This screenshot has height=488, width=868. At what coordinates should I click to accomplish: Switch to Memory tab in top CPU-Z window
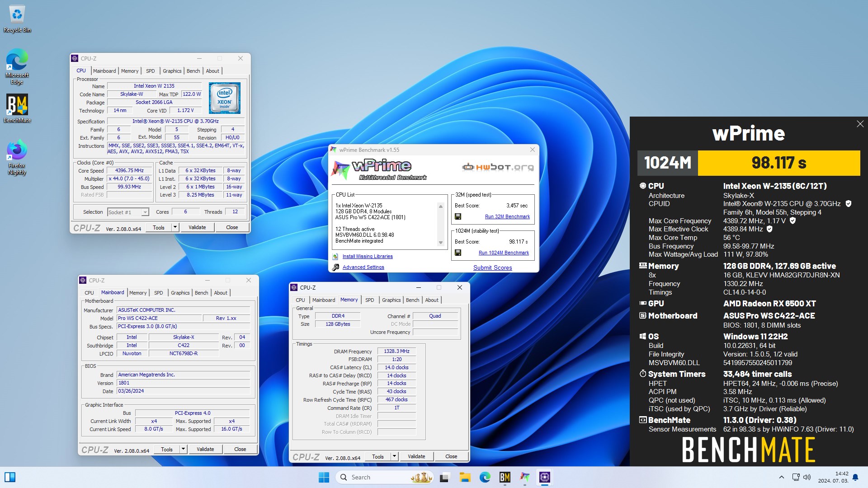tap(130, 71)
